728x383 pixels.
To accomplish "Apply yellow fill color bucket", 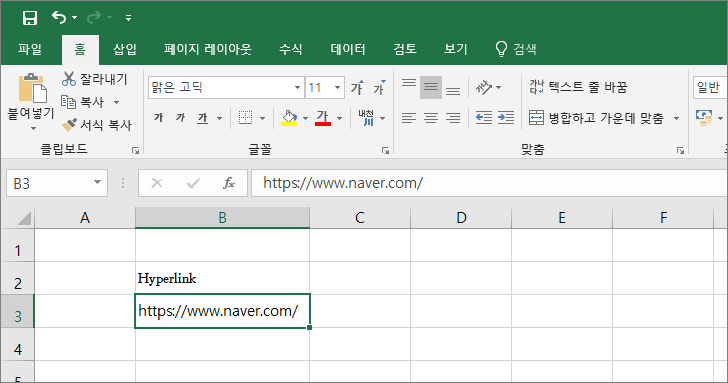I will click(x=289, y=118).
